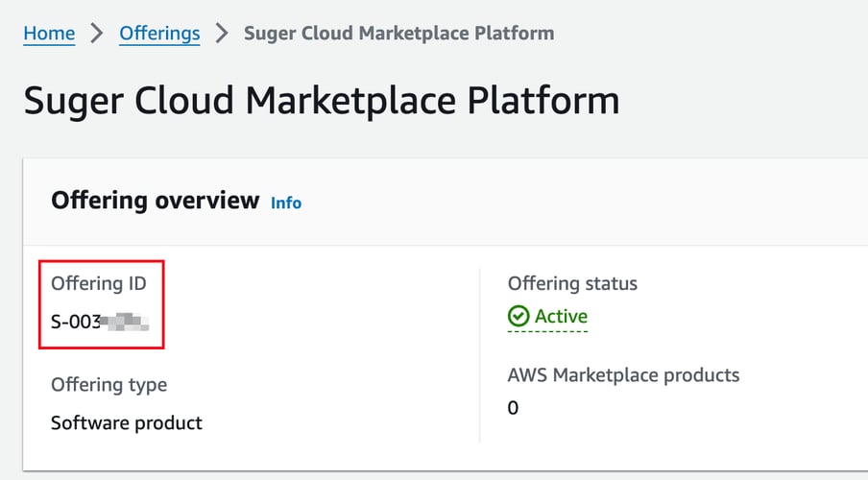The image size is (868, 480).
Task: Select the Suger Cloud Marketplace Platform breadcrumb
Action: (x=398, y=34)
